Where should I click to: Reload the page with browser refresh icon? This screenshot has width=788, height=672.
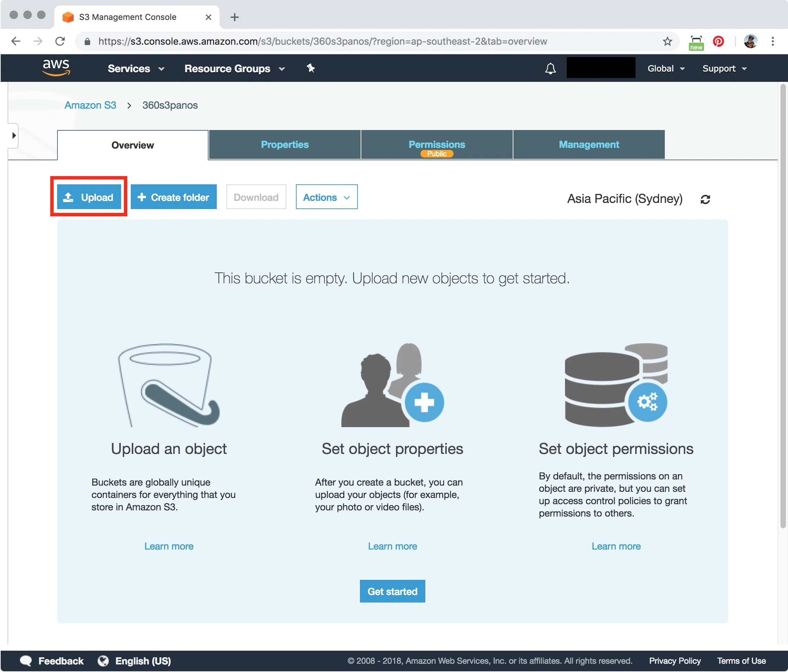60,41
